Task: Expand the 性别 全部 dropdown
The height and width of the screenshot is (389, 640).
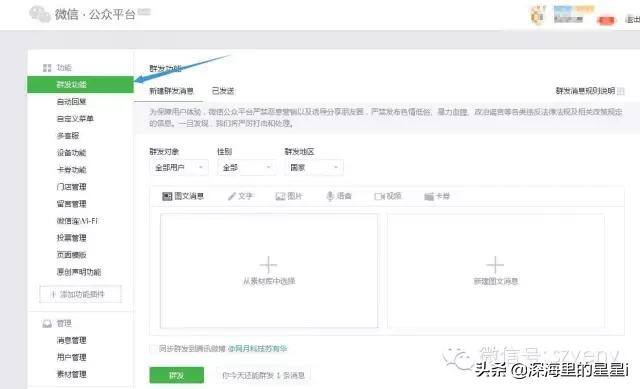Action: tap(247, 168)
